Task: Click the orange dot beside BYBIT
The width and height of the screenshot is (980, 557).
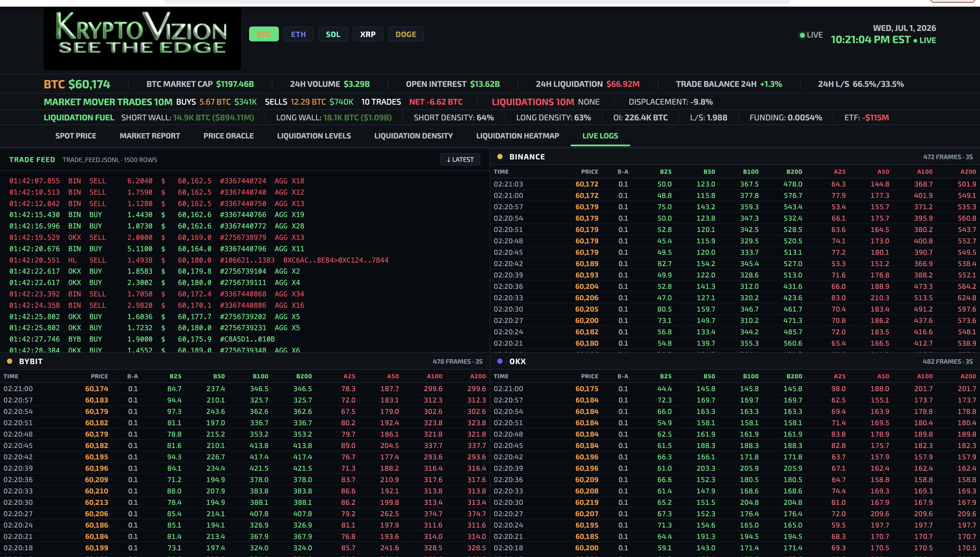Action: (x=10, y=361)
